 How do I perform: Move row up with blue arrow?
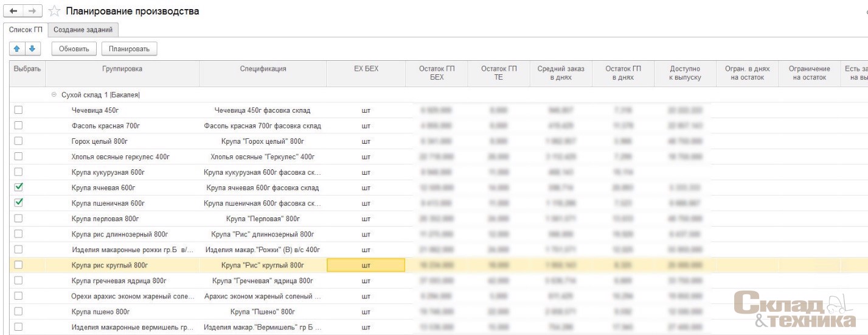tap(17, 49)
